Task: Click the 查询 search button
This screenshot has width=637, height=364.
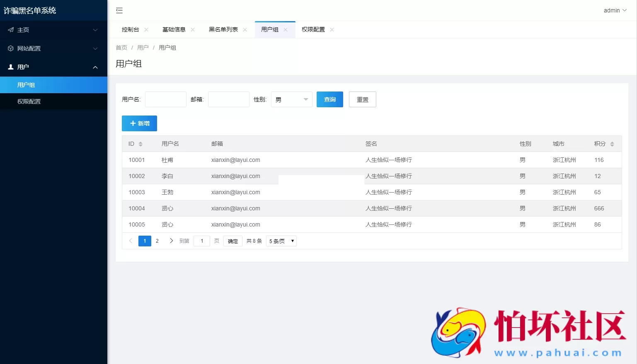Action: (329, 99)
